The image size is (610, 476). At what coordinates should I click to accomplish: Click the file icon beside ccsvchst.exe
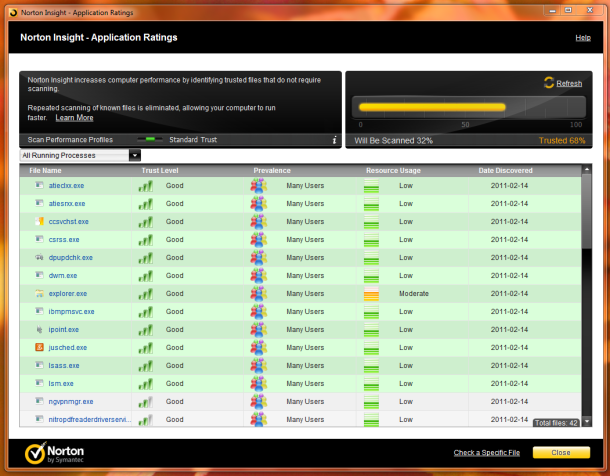click(39, 221)
